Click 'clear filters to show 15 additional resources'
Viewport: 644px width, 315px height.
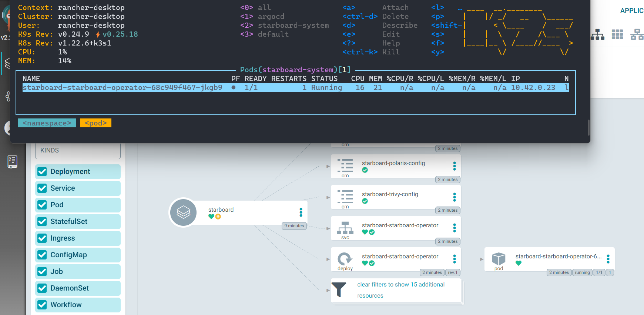(401, 290)
